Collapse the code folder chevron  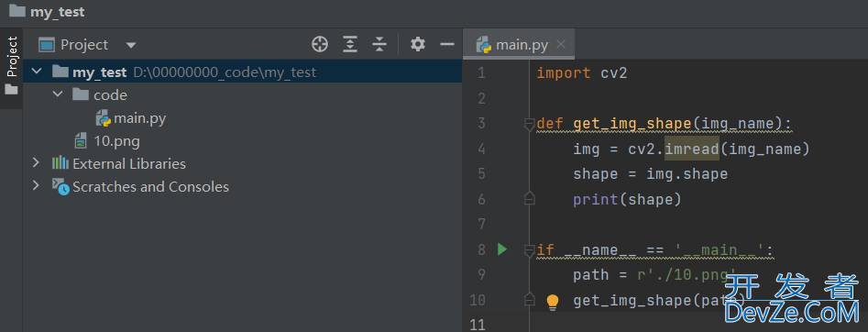(x=58, y=94)
